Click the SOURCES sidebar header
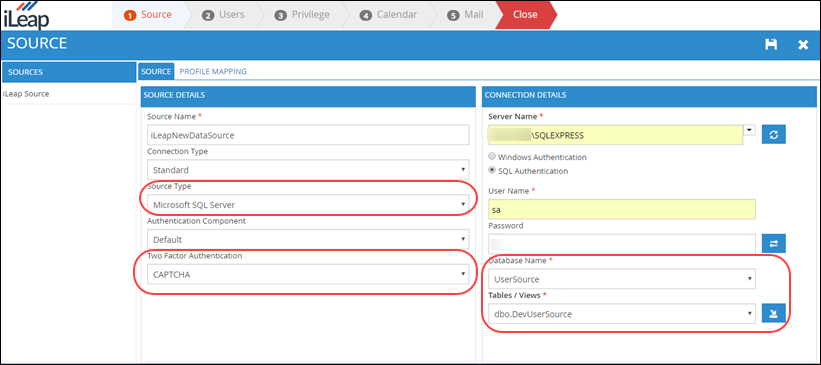Viewport: 821px width, 365px height. click(x=69, y=72)
